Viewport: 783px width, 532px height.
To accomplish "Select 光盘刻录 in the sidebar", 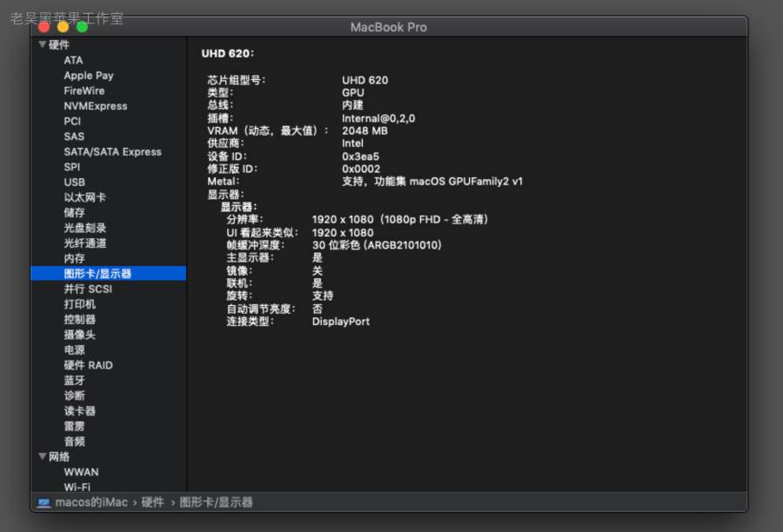I will pos(85,228).
